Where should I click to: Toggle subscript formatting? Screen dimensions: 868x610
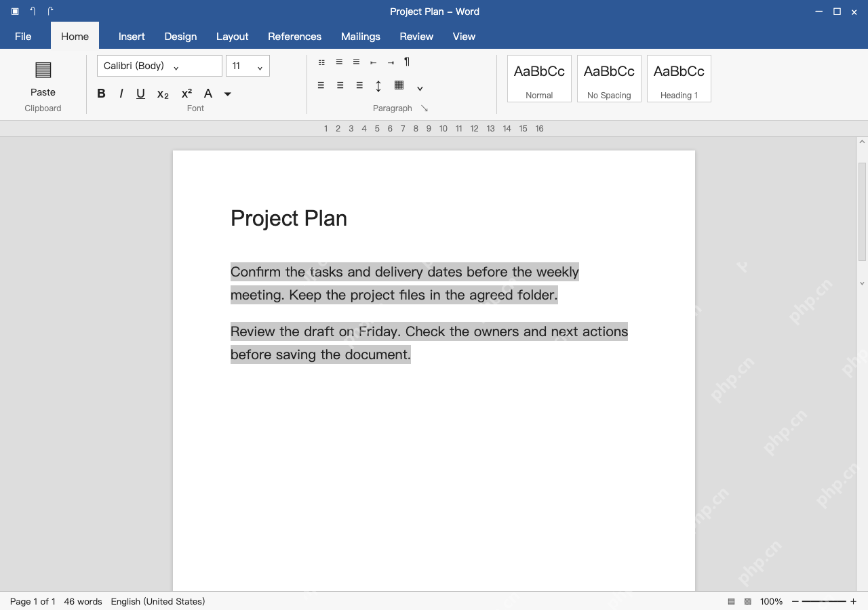coord(163,94)
